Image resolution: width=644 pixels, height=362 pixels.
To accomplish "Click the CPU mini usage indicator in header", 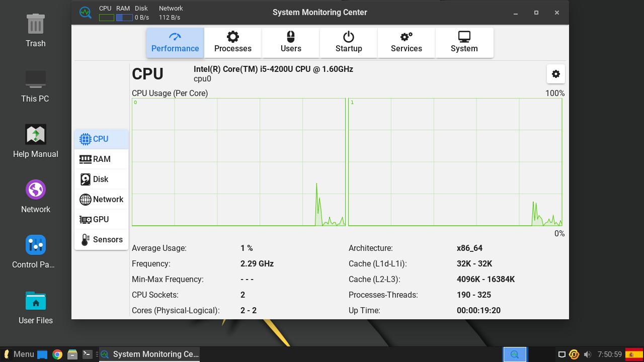I will 106,18.
